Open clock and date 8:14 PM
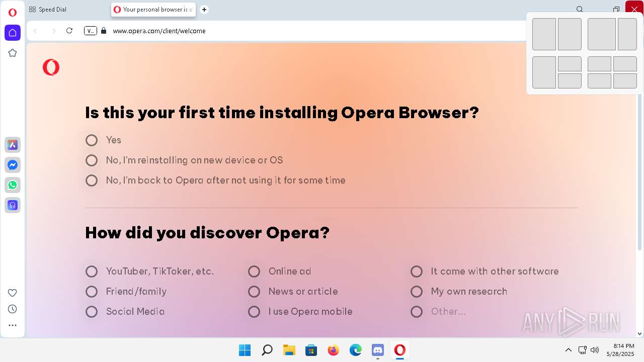Viewport: 644px width, 362px height. coord(621,350)
